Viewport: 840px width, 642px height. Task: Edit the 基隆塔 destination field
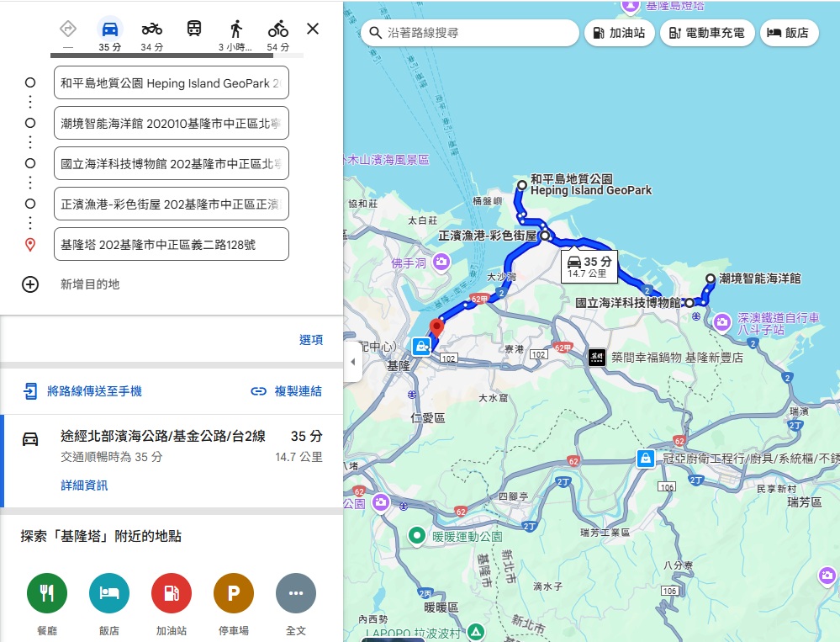(x=172, y=244)
